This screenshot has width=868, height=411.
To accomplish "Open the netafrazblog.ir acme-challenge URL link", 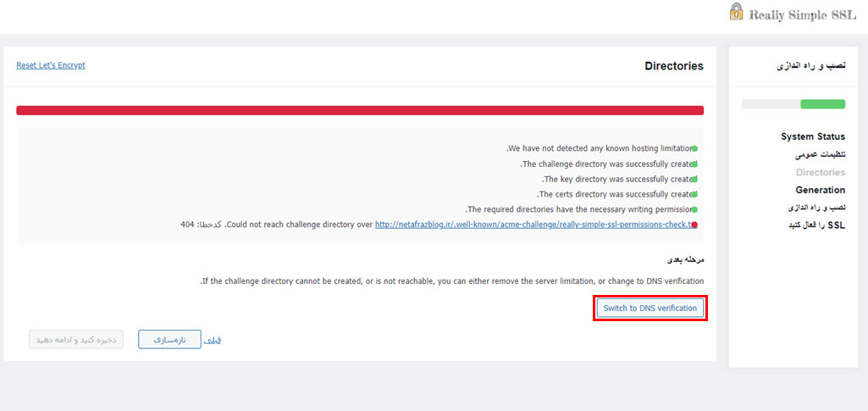I will pos(534,225).
